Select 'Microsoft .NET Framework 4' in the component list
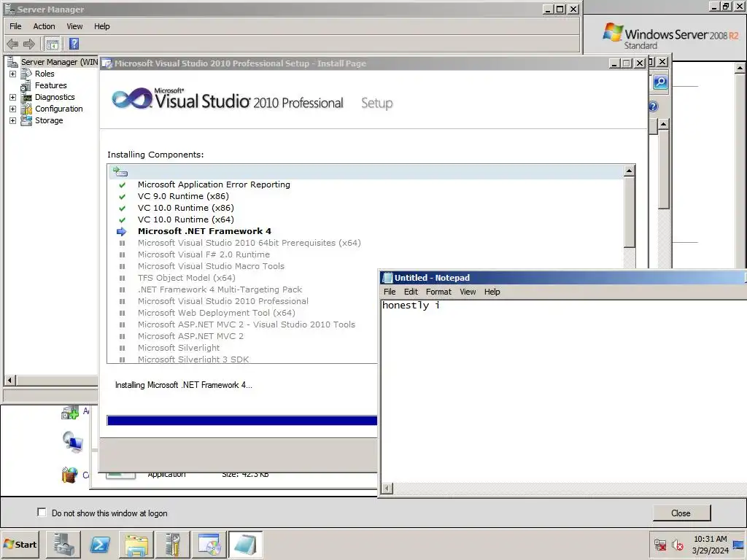Image resolution: width=747 pixels, height=560 pixels. tap(204, 231)
